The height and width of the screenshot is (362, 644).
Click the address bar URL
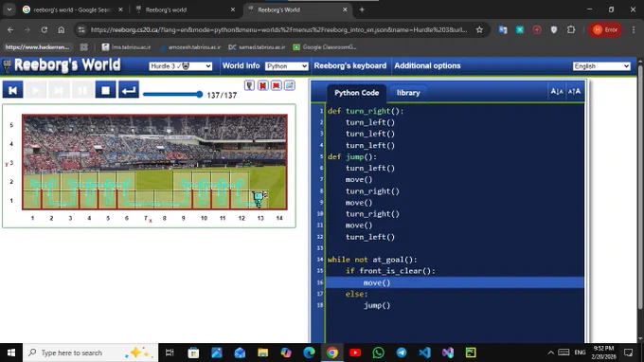click(278, 29)
